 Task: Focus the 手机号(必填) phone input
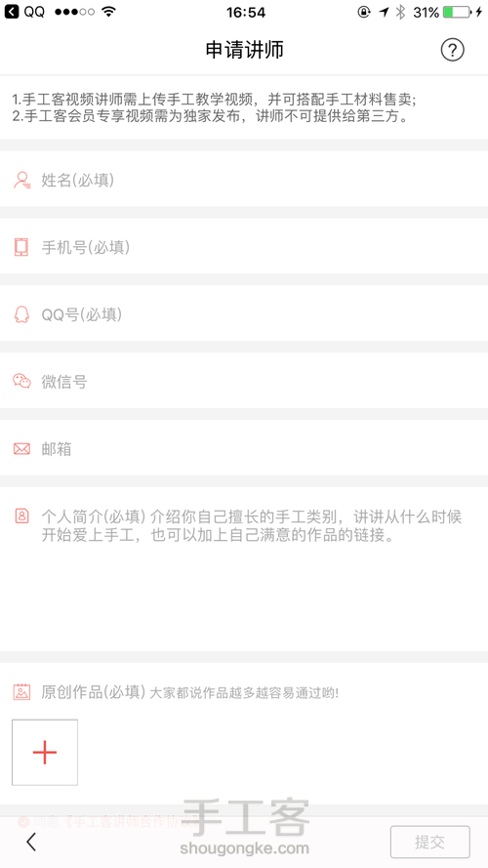tap(244, 247)
